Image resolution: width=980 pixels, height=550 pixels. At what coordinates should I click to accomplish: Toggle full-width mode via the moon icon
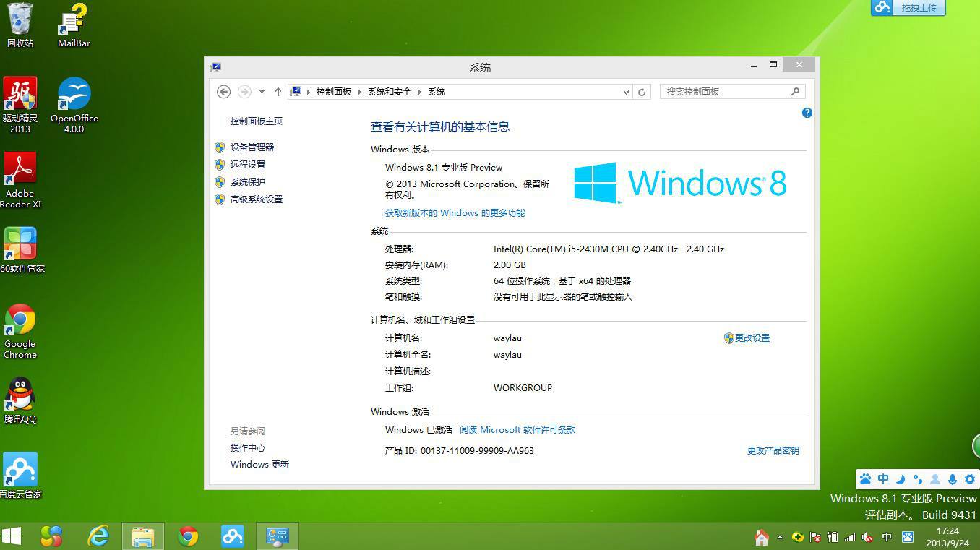pyautogui.click(x=901, y=479)
